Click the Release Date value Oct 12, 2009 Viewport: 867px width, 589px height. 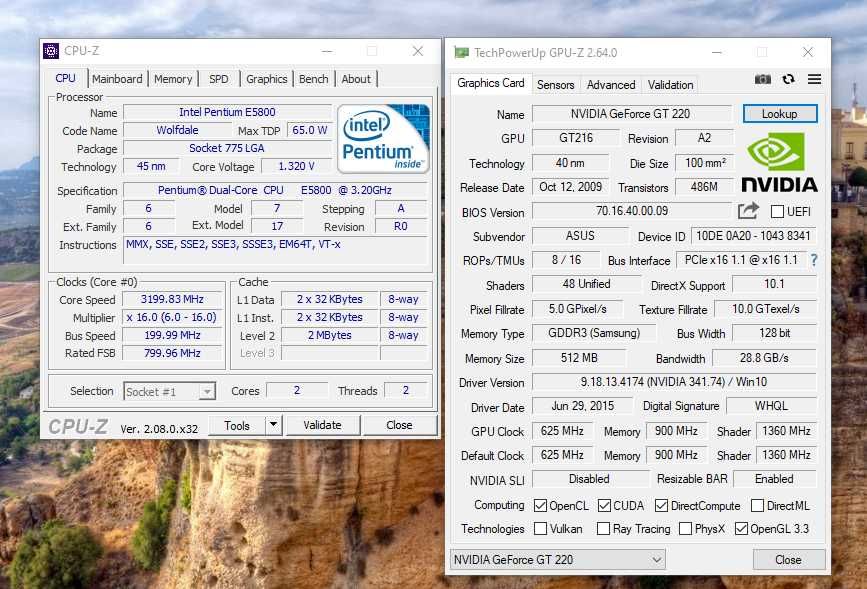pyautogui.click(x=571, y=187)
